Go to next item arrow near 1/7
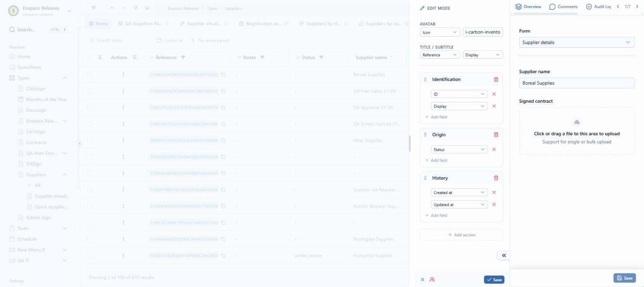This screenshot has width=644, height=287. [637, 7]
